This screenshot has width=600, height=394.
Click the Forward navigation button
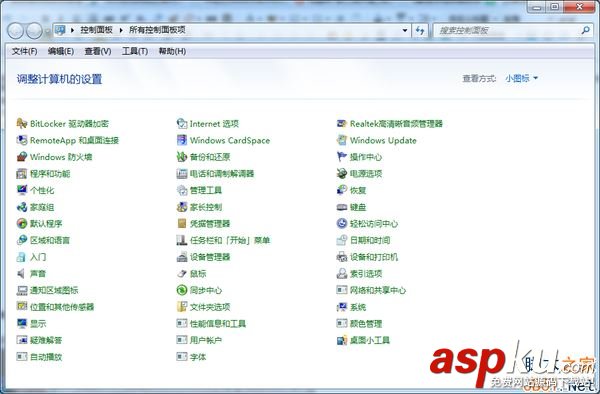[34, 31]
